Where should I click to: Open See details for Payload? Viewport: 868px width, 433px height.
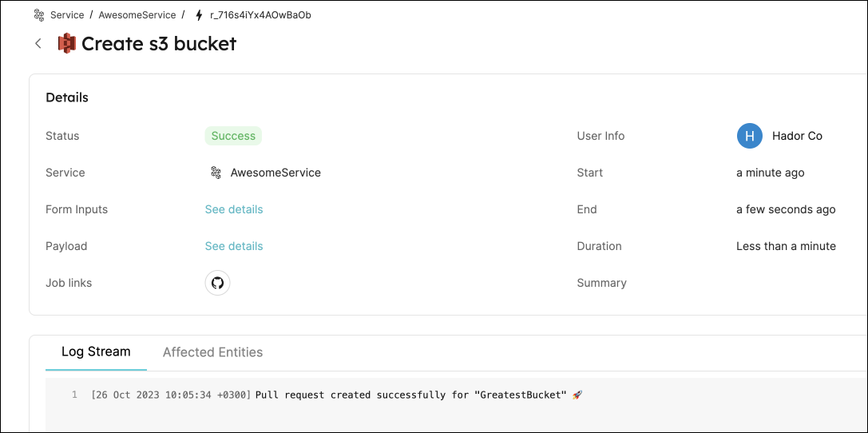coord(234,246)
